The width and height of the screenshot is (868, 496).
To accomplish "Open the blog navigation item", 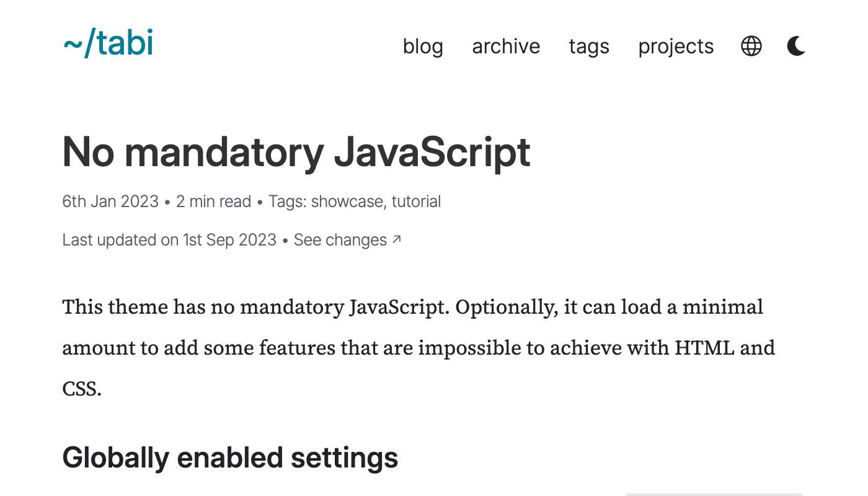I will pyautogui.click(x=423, y=46).
